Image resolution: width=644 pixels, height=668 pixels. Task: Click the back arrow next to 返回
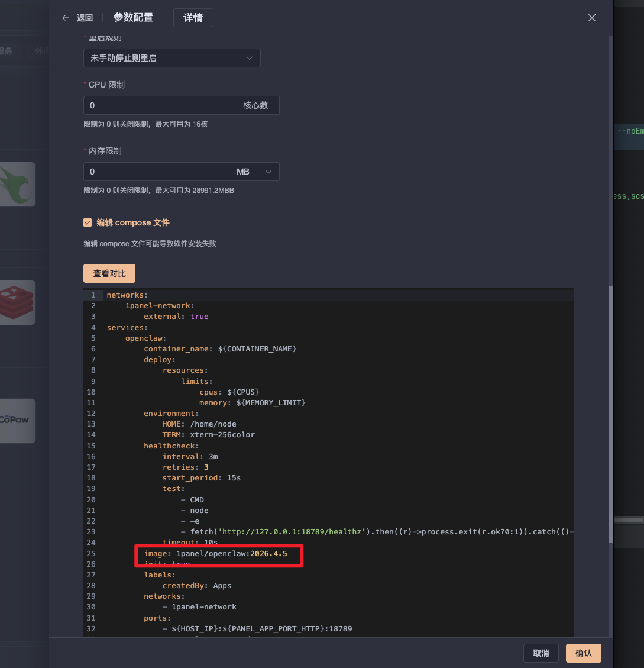(x=66, y=18)
